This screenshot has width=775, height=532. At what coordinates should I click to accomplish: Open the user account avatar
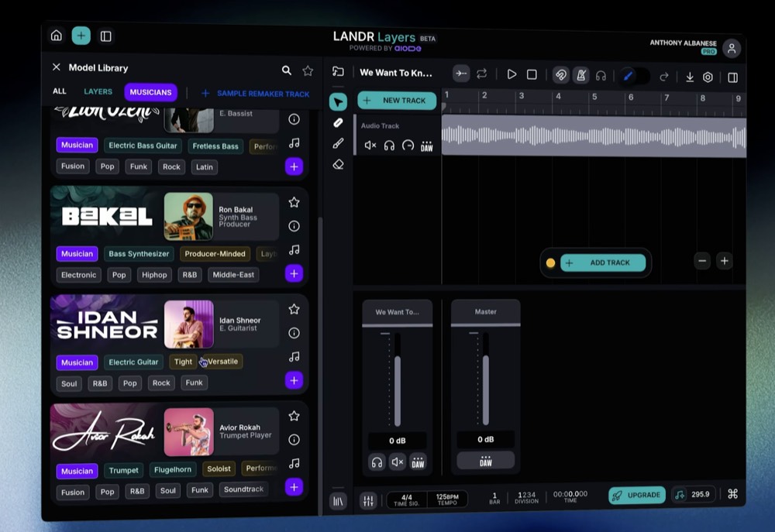tap(732, 49)
